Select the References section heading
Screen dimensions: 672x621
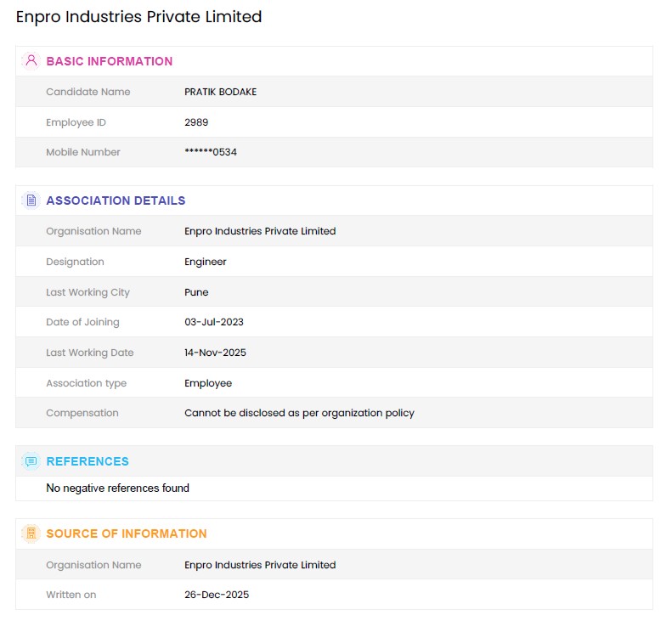pyautogui.click(x=88, y=461)
